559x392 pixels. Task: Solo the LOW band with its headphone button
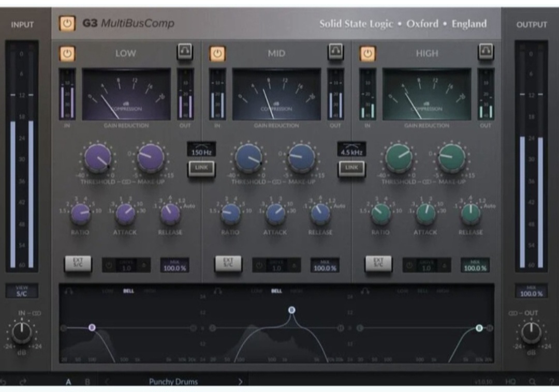click(185, 51)
